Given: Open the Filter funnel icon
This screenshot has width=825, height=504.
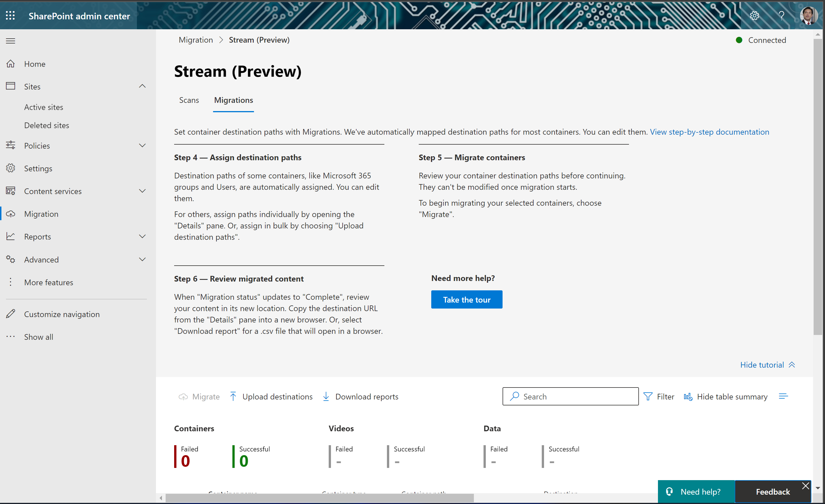Looking at the screenshot, I should tap(648, 397).
